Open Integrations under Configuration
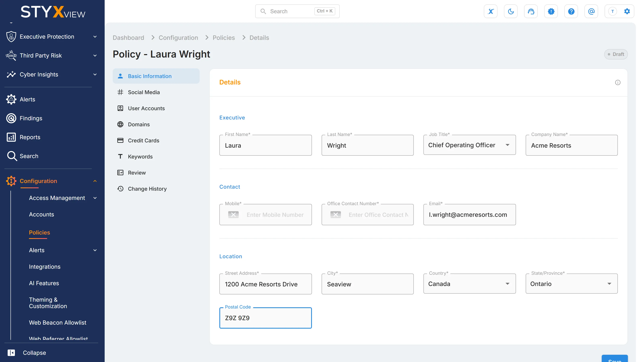 [45, 266]
